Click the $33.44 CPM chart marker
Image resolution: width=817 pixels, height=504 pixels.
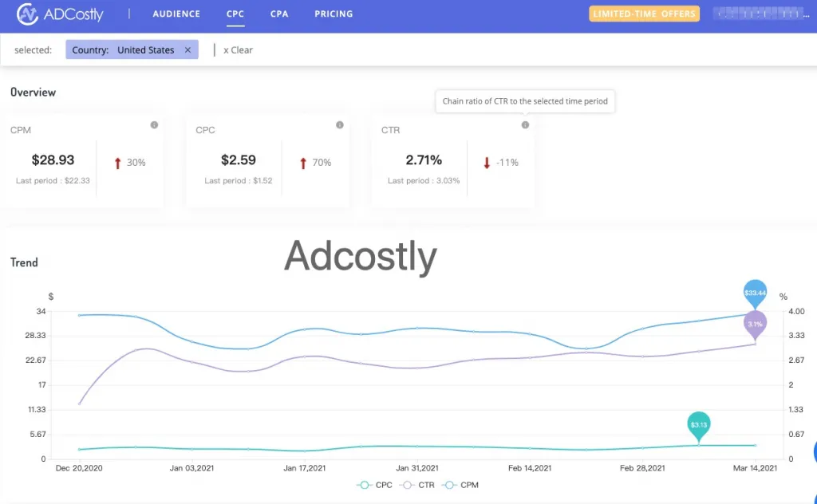pyautogui.click(x=755, y=293)
